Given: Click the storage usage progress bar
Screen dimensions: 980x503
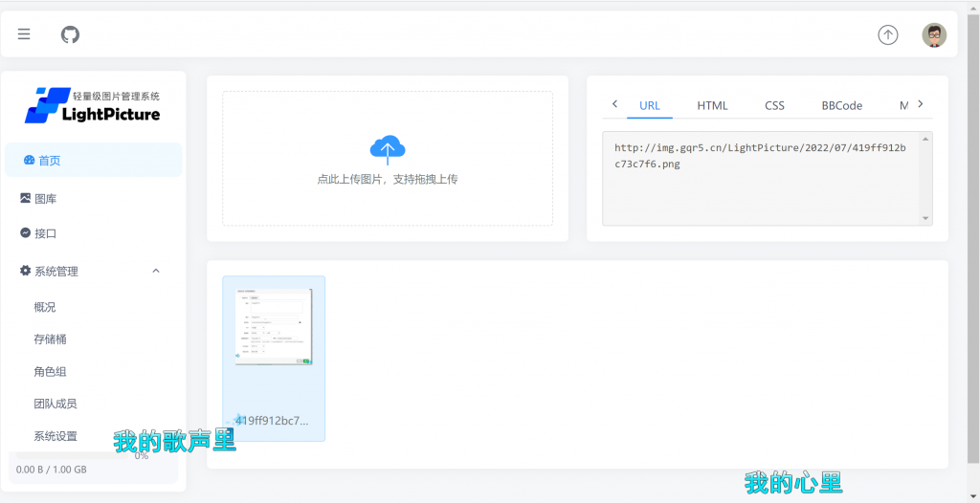Looking at the screenshot, I should click(72, 455).
